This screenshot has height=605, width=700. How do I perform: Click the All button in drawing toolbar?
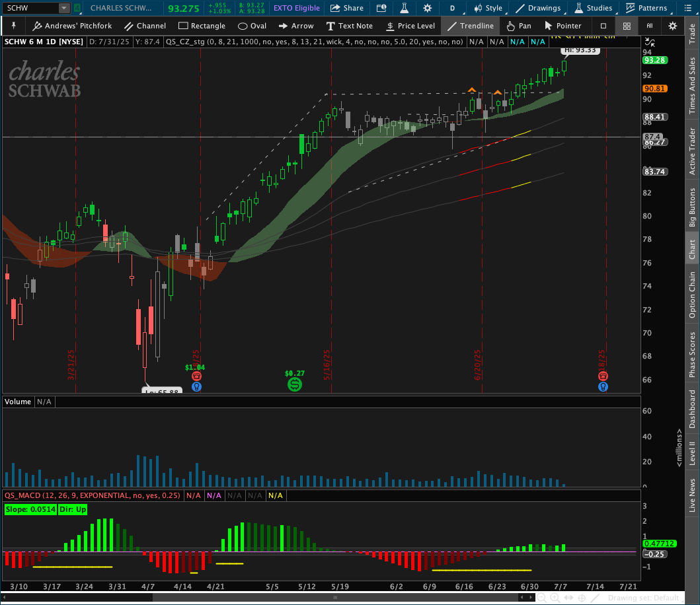pyautogui.click(x=650, y=26)
